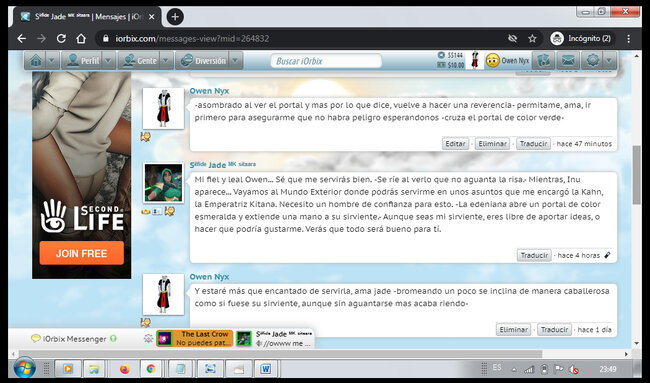
Task: Open the Incógnito (2) profile button
Action: (582, 39)
